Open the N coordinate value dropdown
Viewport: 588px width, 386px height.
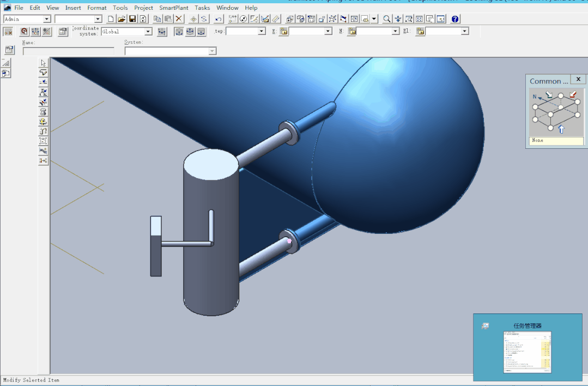coord(395,31)
